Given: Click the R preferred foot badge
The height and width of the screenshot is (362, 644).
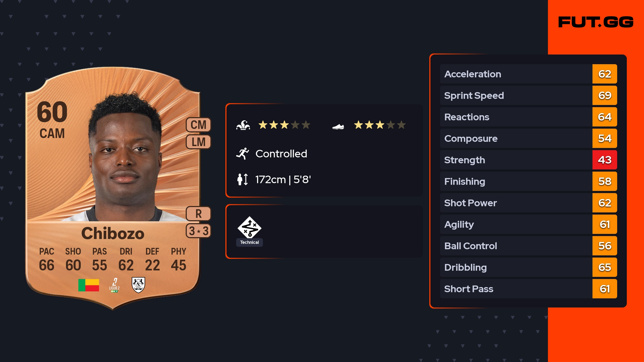Looking at the screenshot, I should click(x=199, y=214).
